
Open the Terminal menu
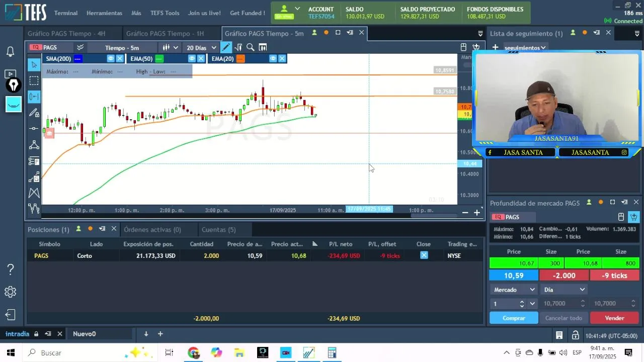click(x=66, y=13)
